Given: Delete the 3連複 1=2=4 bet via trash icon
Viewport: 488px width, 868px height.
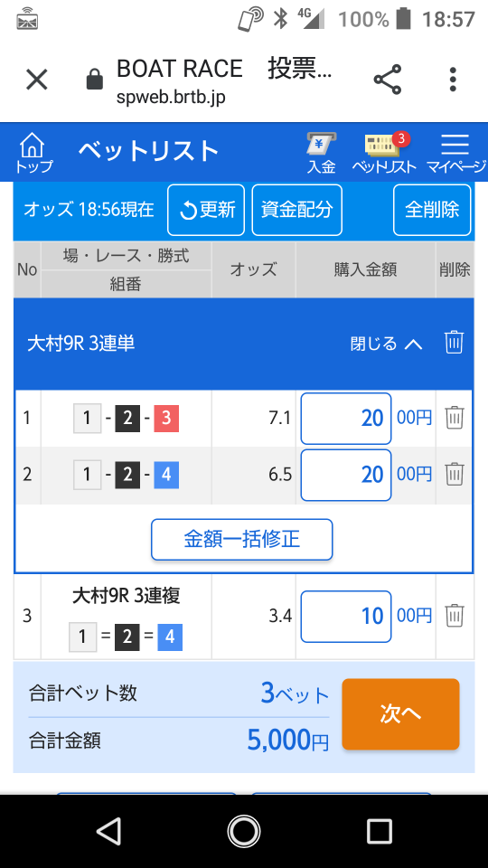Looking at the screenshot, I should point(455,615).
